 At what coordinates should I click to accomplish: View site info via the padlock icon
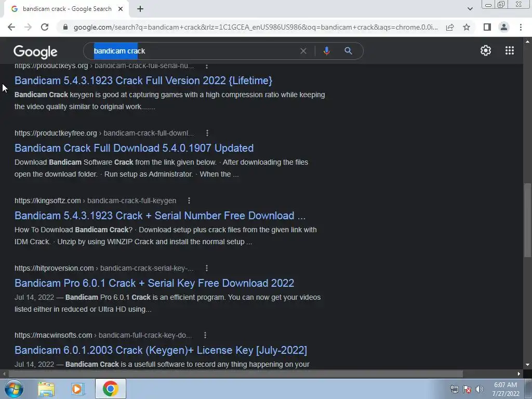(x=65, y=27)
